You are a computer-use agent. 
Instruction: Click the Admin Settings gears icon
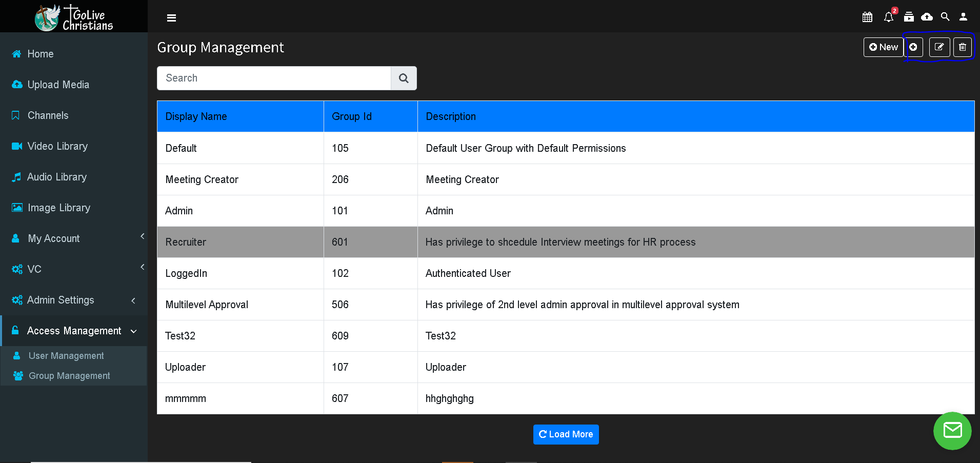click(x=17, y=300)
